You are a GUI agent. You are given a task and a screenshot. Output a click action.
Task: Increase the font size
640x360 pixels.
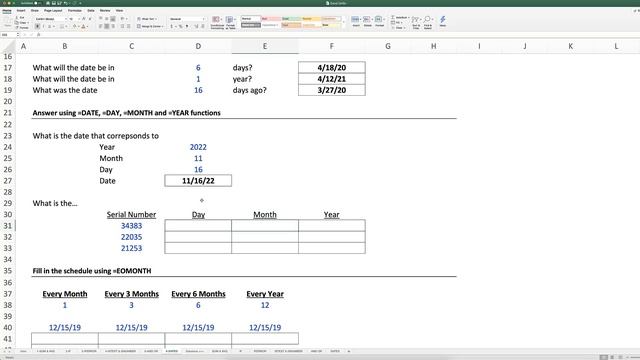(84, 19)
